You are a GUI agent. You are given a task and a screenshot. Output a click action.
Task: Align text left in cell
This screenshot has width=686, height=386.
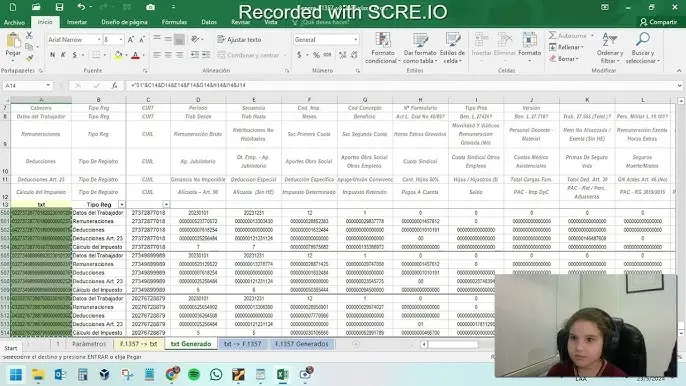pyautogui.click(x=157, y=55)
